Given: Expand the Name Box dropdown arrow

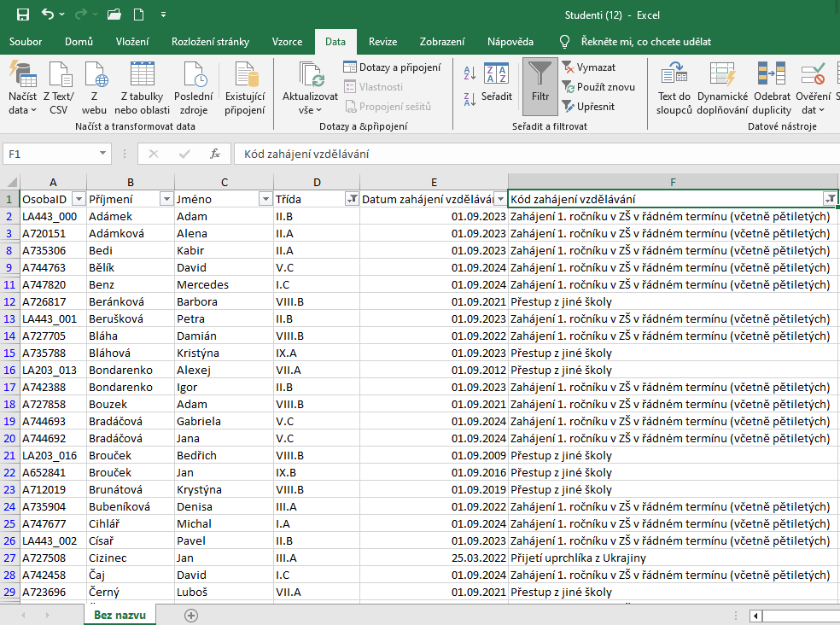Looking at the screenshot, I should pos(103,155).
